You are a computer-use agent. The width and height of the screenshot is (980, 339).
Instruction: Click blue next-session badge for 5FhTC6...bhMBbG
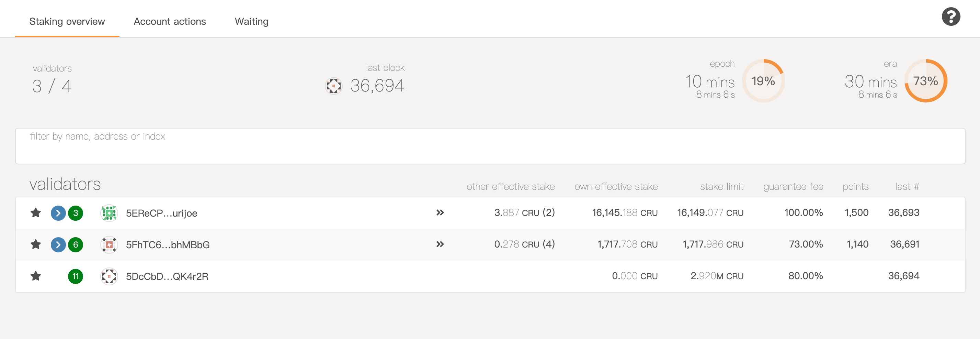click(x=58, y=244)
